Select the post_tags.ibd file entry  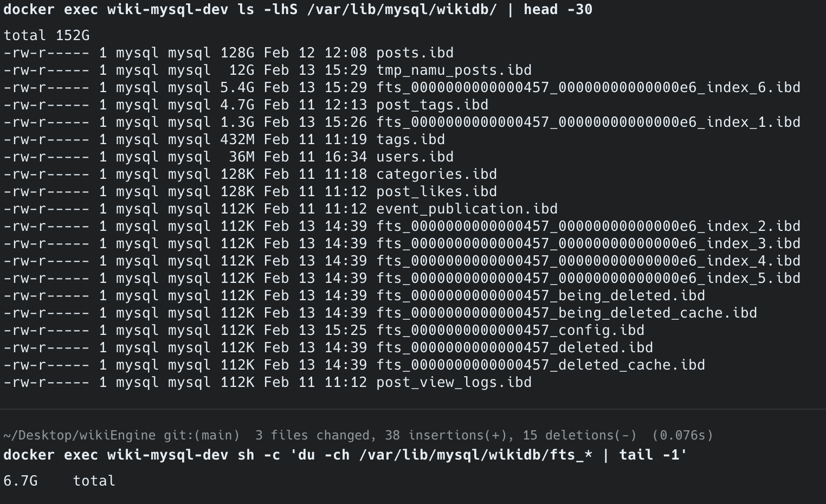(432, 105)
